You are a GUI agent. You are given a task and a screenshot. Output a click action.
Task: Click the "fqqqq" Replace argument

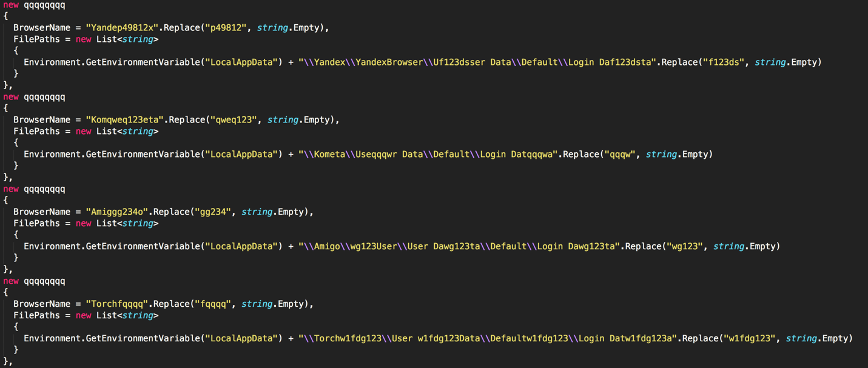coord(213,304)
